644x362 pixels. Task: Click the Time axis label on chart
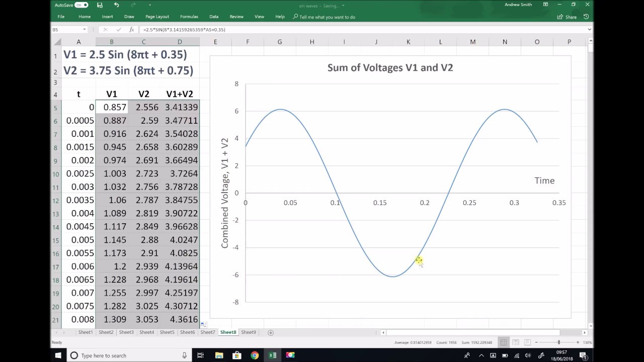pyautogui.click(x=544, y=180)
